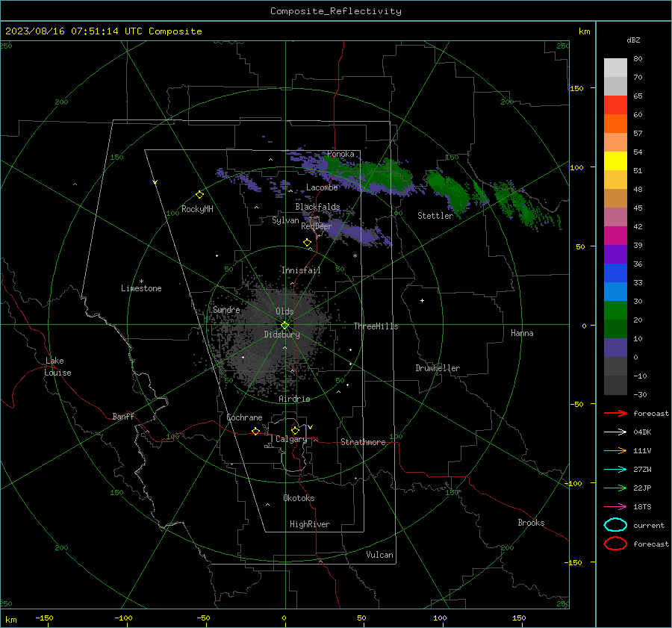
Task: Click the yellow diamond marker near RockyMH
Action: tap(199, 195)
